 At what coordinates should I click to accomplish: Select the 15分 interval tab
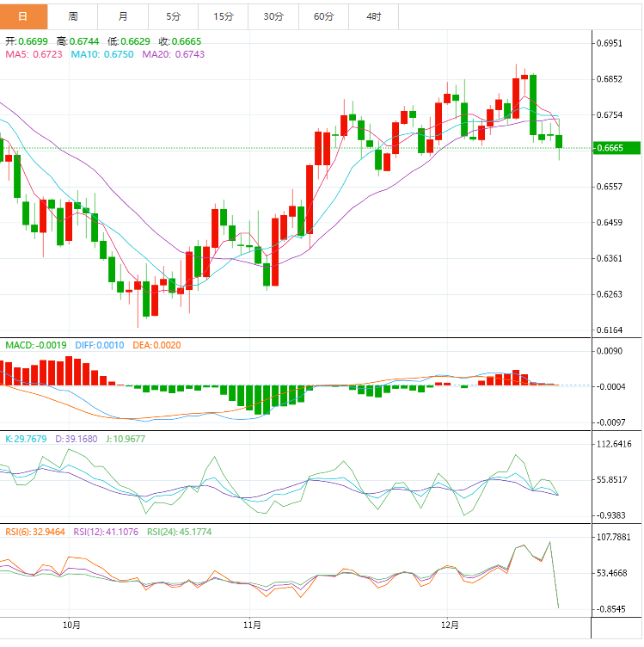223,16
